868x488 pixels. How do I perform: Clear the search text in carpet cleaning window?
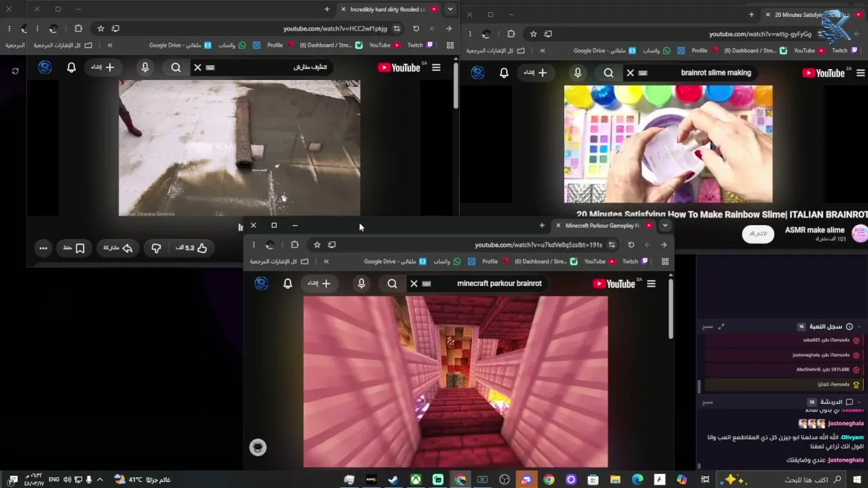coord(197,67)
